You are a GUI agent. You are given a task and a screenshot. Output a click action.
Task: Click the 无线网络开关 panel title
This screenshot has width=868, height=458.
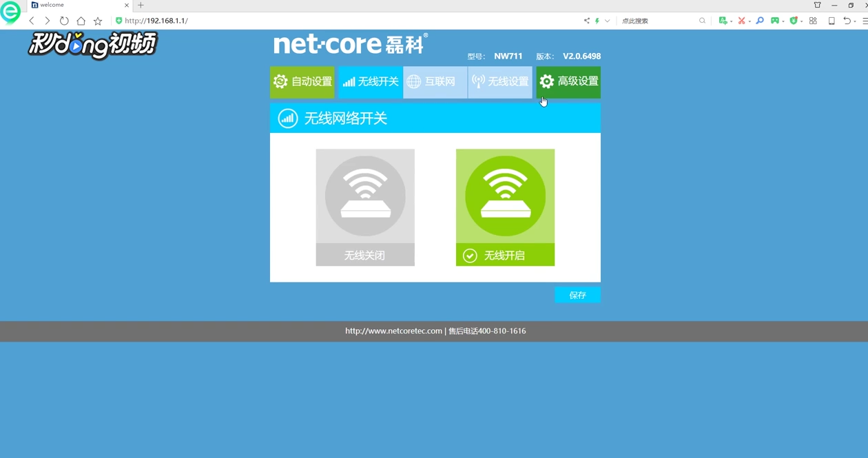pyautogui.click(x=346, y=118)
